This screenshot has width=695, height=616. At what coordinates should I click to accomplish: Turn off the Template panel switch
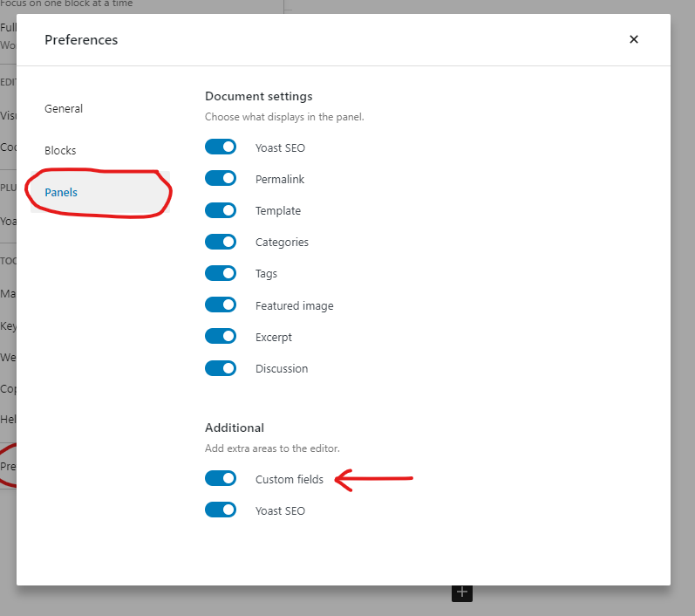click(x=221, y=210)
